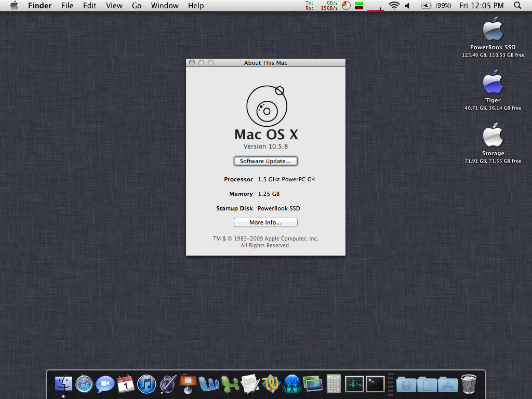
Task: Launch Terminal from the Dock
Action: pos(375,384)
